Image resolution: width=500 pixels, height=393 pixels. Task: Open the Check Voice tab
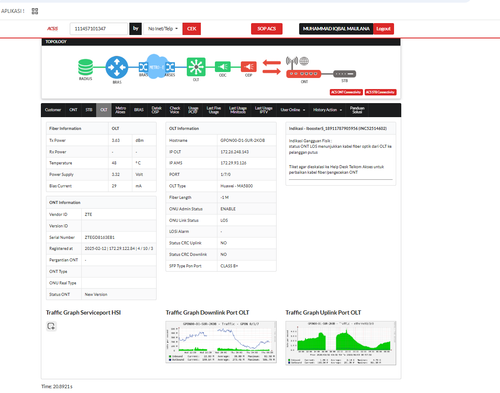175,110
